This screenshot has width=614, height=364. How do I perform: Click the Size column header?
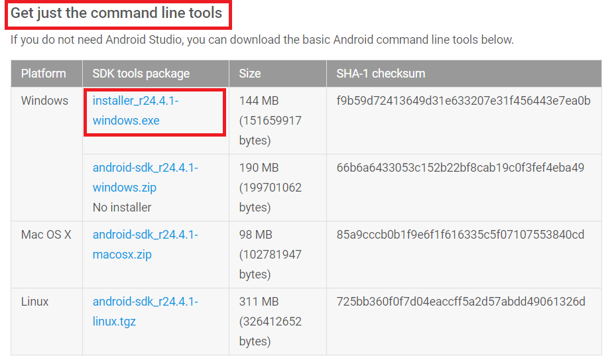[x=250, y=74]
